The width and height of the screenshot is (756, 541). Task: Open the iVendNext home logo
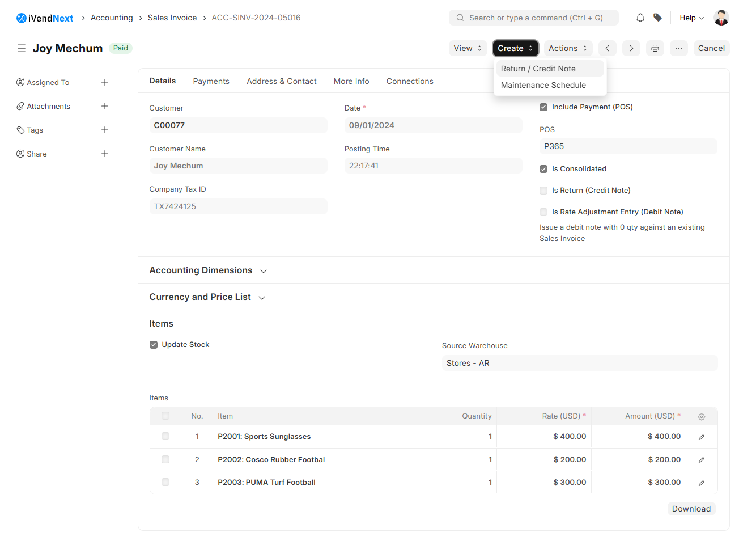45,18
